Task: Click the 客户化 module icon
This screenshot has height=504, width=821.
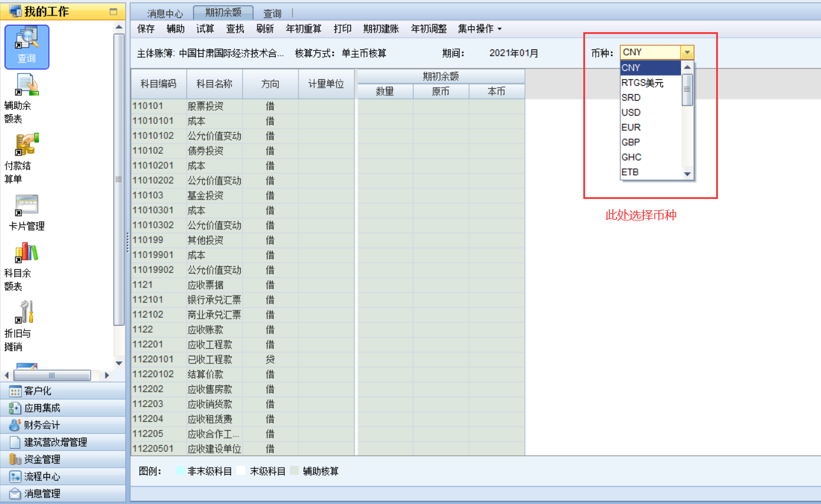Action: [x=15, y=391]
